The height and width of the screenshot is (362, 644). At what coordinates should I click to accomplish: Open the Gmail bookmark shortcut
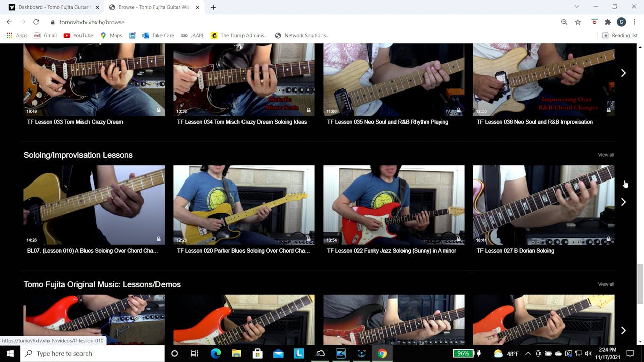click(45, 35)
